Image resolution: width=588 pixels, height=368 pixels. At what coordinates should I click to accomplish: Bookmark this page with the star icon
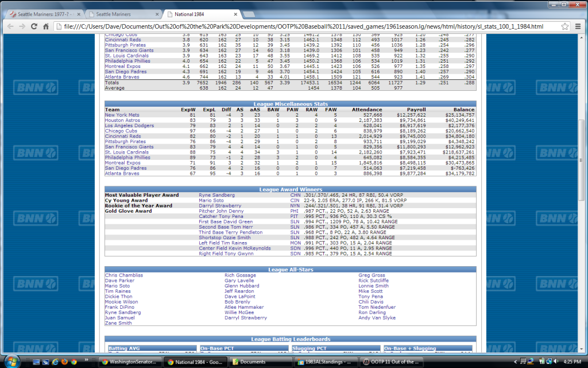pyautogui.click(x=565, y=26)
